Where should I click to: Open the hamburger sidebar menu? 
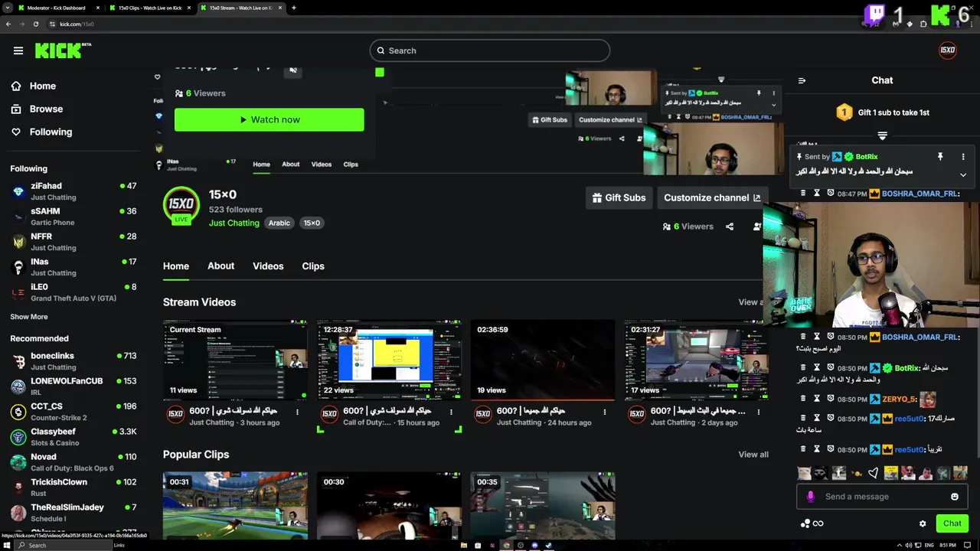(x=18, y=51)
